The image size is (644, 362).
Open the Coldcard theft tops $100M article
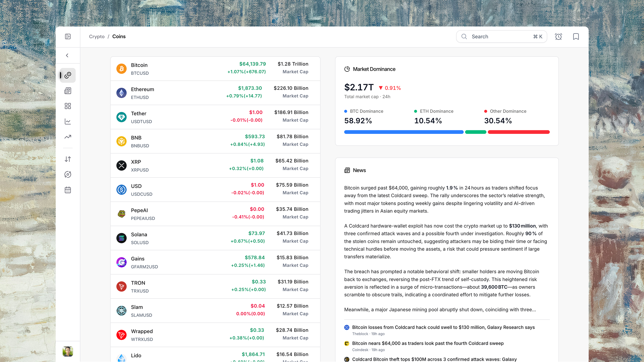coord(434,359)
